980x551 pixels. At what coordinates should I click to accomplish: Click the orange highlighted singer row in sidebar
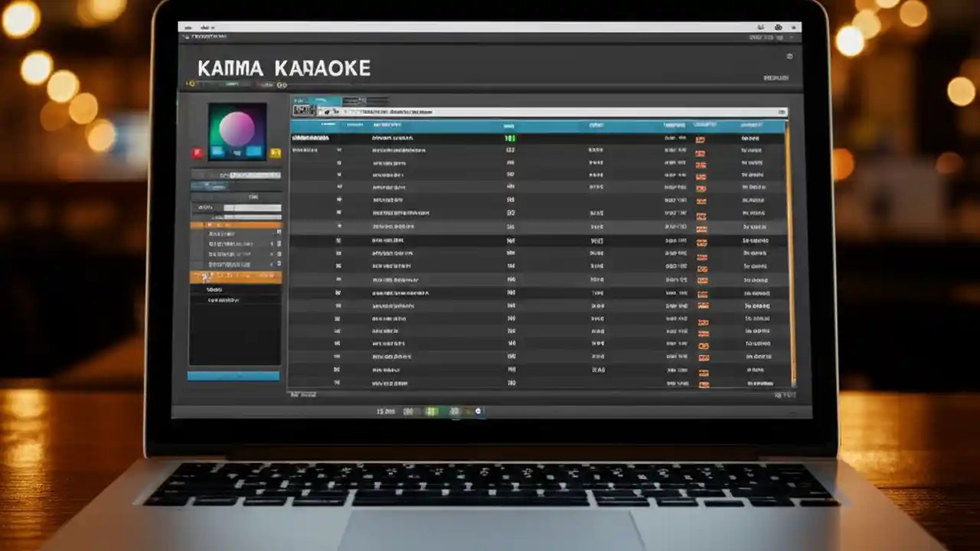tap(234, 276)
